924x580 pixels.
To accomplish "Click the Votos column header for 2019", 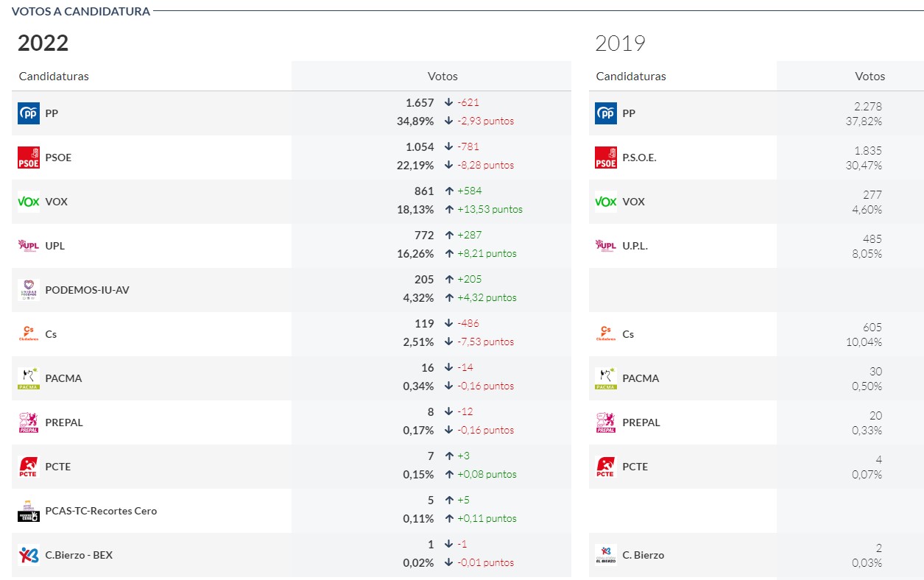I will pos(870,76).
